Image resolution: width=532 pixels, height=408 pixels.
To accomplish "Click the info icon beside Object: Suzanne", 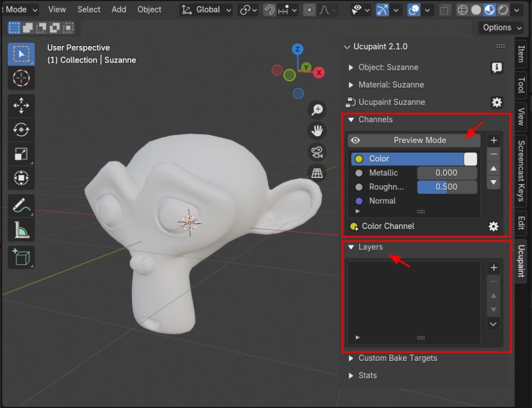I will pyautogui.click(x=497, y=68).
